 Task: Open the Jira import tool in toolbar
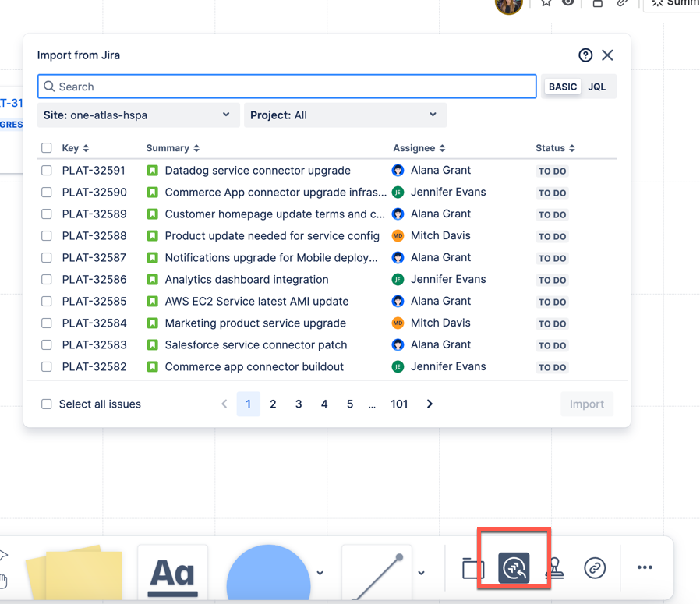pos(514,568)
